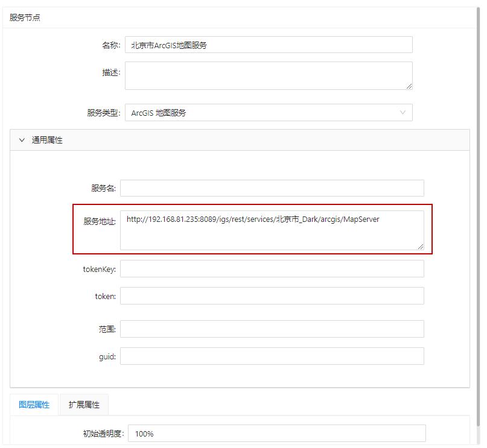
Task: Click the guid input field
Action: pos(272,356)
